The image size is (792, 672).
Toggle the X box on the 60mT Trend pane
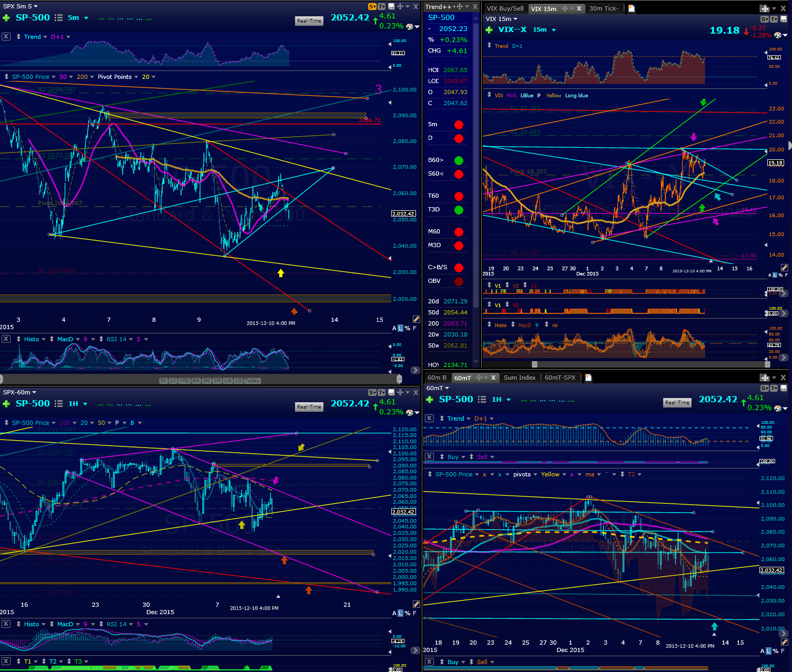[429, 419]
